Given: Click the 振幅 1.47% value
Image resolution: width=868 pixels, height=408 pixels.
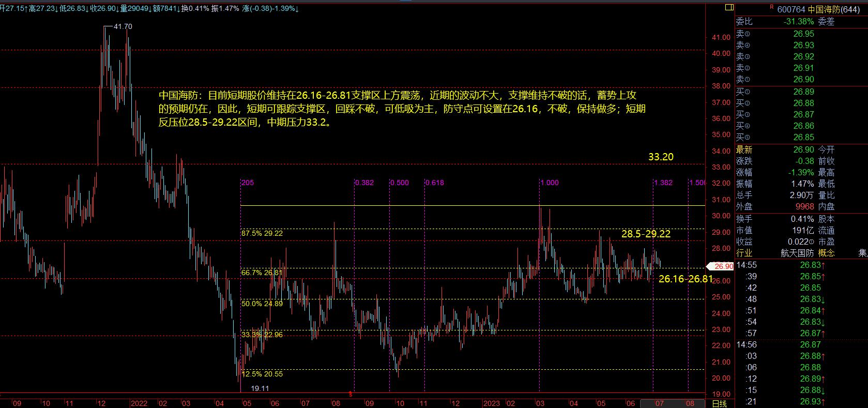Looking at the screenshot, I should point(802,184).
